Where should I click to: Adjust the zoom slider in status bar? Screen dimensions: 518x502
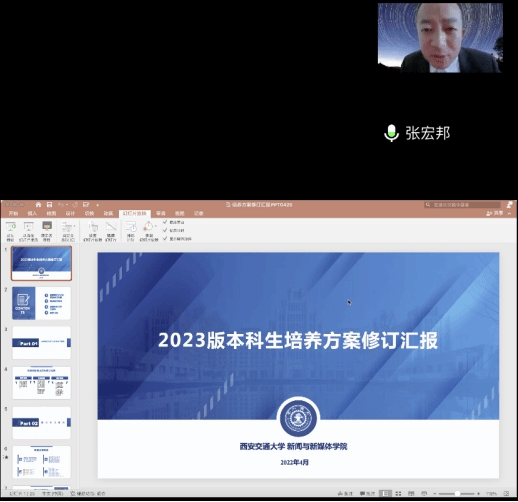pos(457,493)
